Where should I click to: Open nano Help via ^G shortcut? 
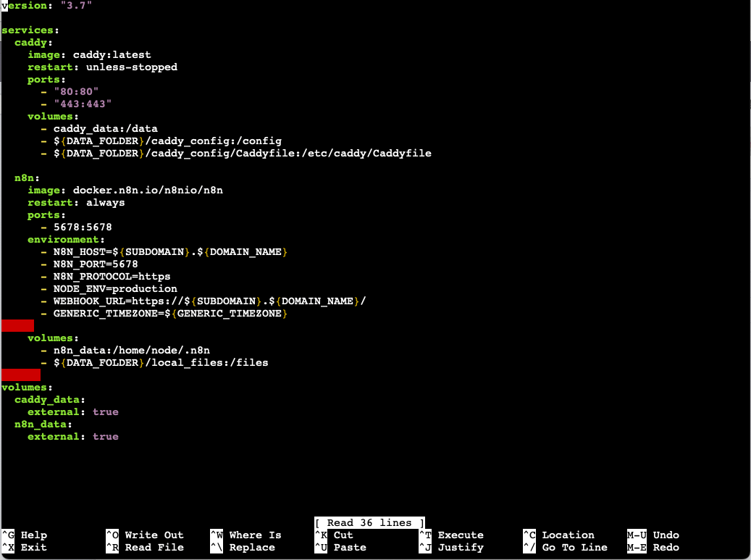[33, 535]
